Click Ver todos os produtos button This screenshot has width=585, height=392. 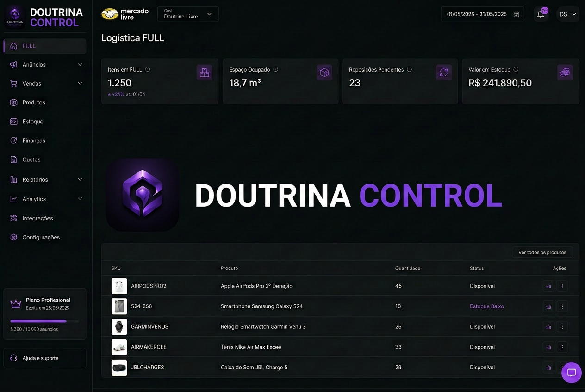click(x=542, y=252)
